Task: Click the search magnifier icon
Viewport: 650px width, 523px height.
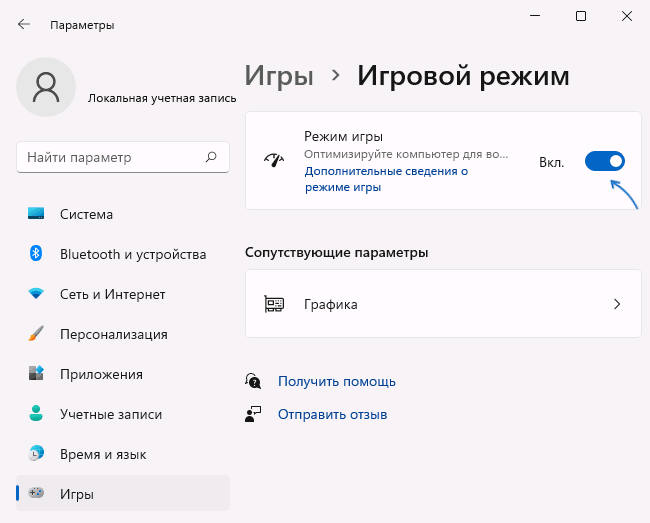Action: pyautogui.click(x=211, y=157)
